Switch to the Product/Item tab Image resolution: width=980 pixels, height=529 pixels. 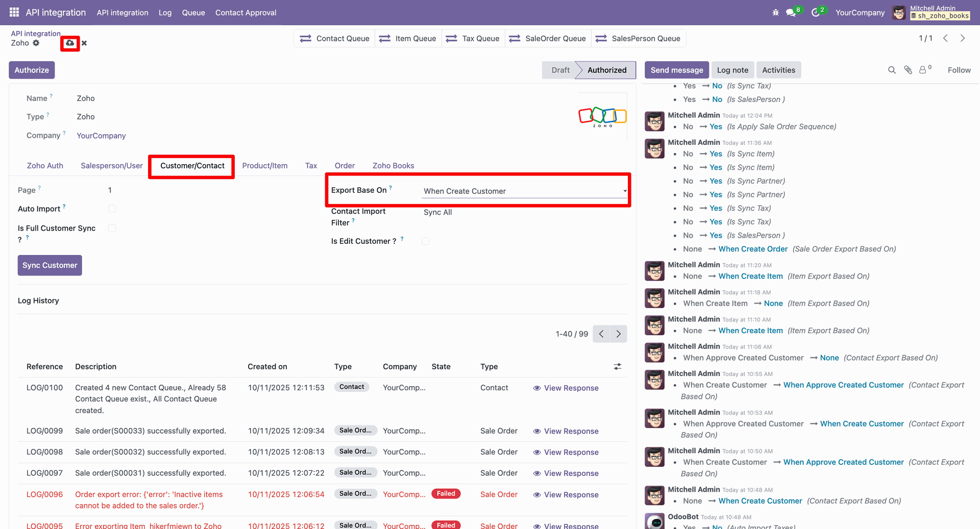coord(265,166)
